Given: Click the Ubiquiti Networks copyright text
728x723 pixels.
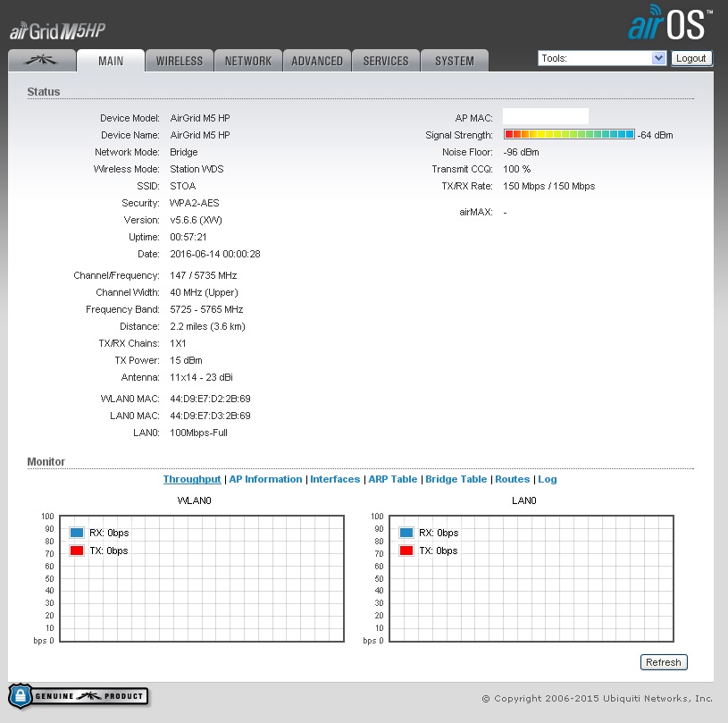Looking at the screenshot, I should tap(597, 698).
